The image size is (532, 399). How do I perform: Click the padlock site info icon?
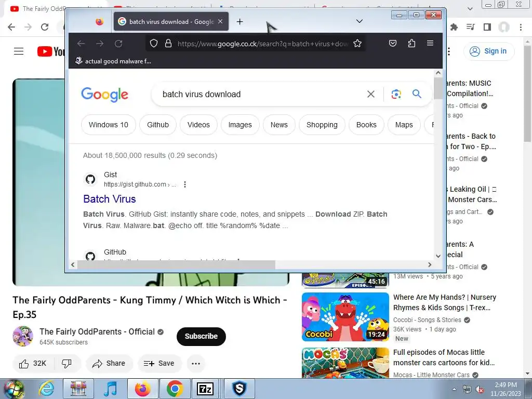click(x=168, y=44)
